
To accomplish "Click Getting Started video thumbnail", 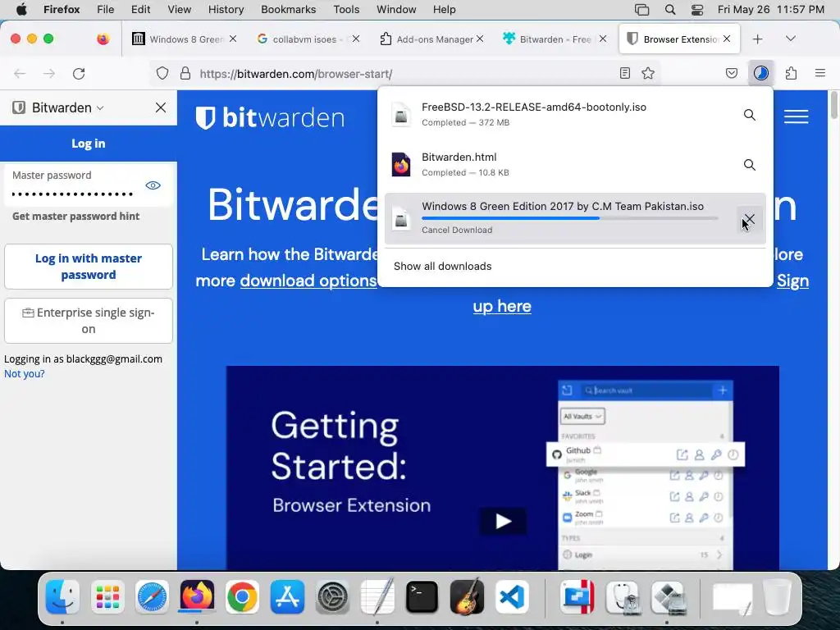I will click(x=503, y=468).
